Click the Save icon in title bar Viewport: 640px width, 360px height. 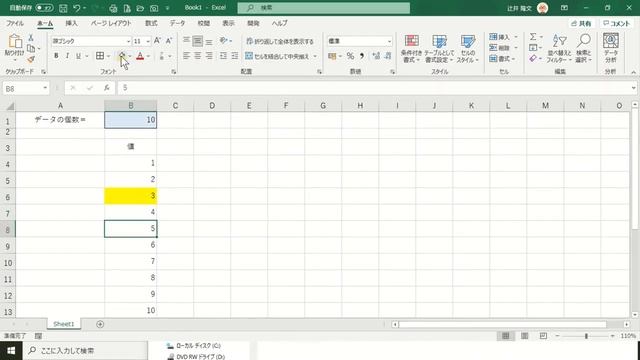point(63,8)
